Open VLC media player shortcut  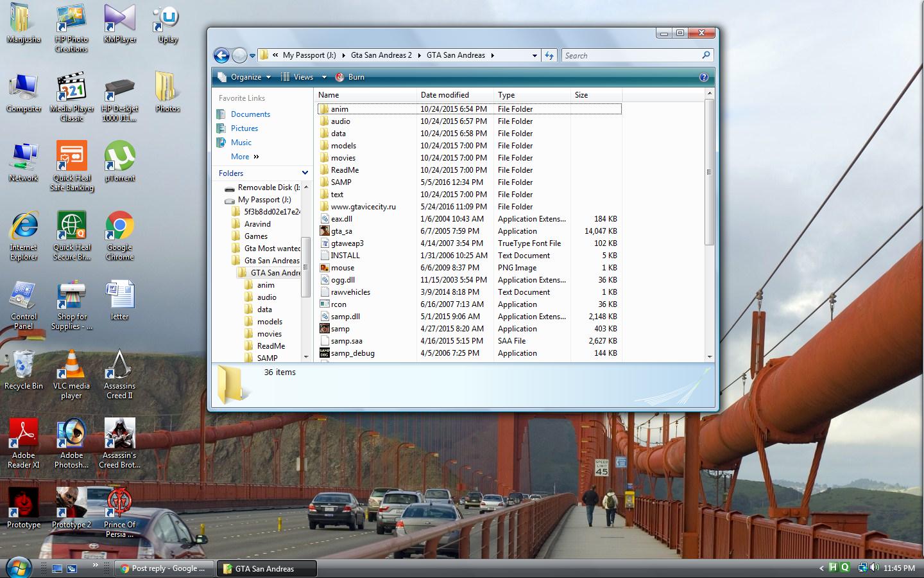click(71, 374)
